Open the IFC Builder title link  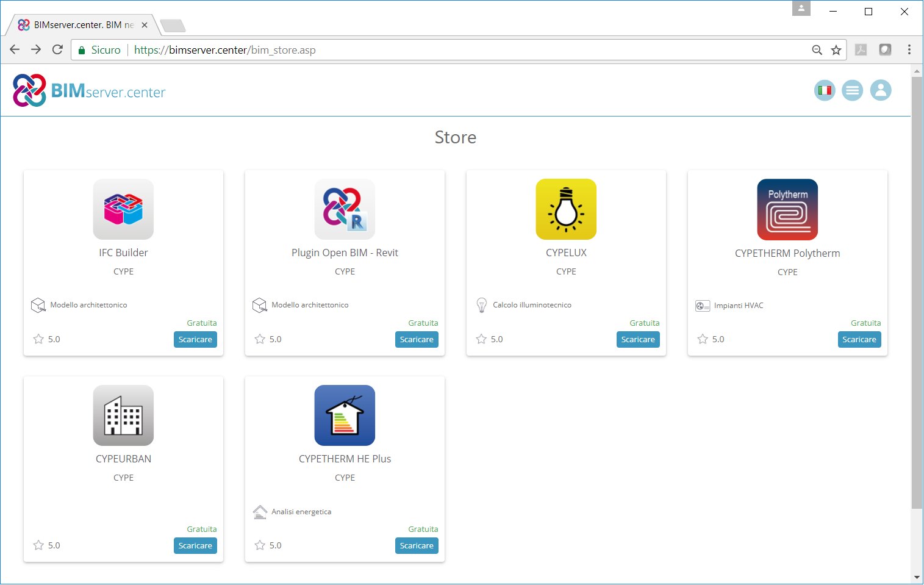click(x=123, y=253)
